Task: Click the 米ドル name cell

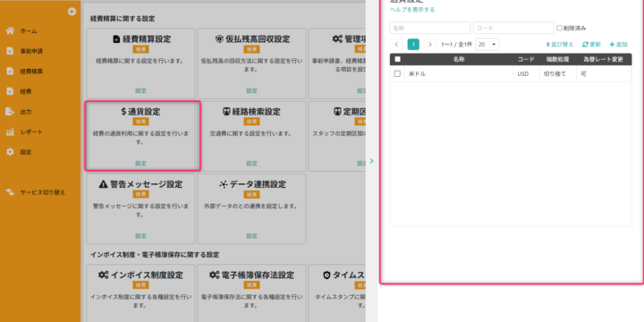Action: pyautogui.click(x=459, y=74)
